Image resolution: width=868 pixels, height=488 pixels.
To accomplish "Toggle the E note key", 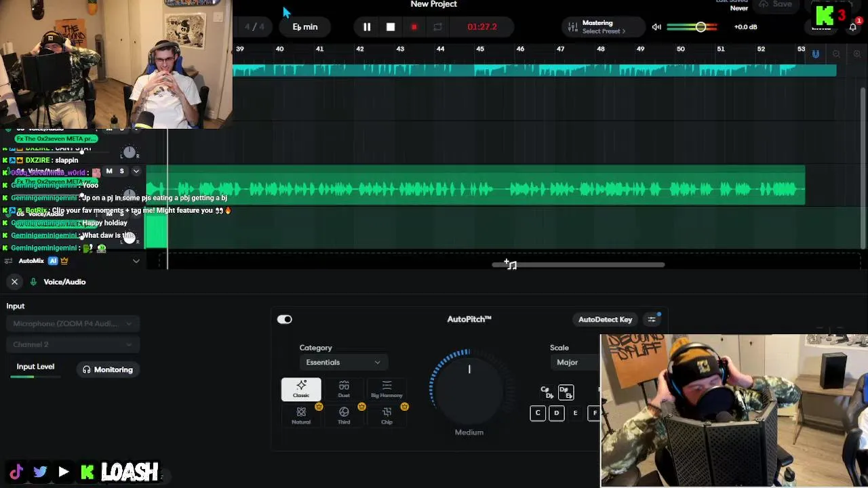I will (x=575, y=413).
